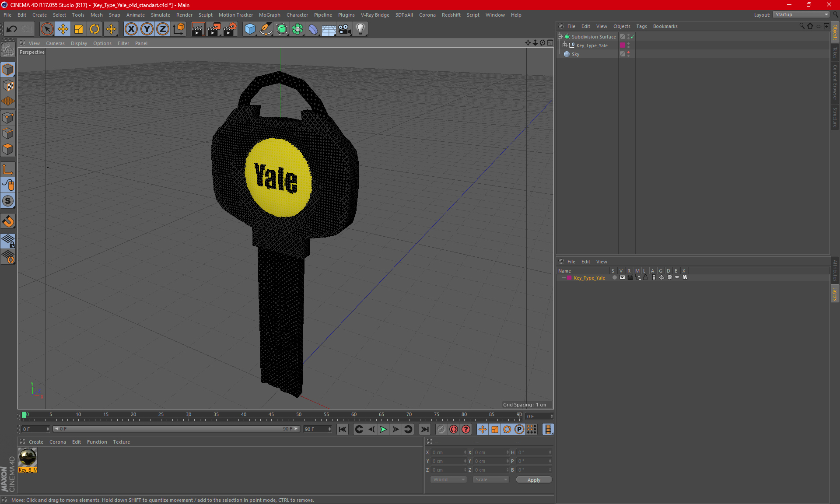The width and height of the screenshot is (840, 504).
Task: Open the World coordinate dropdown
Action: pyautogui.click(x=449, y=479)
